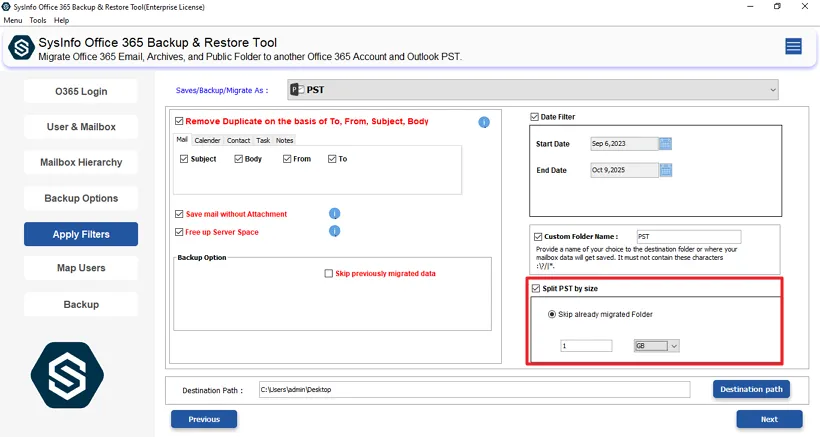Go to the Mailbox Hierarchy step
The height and width of the screenshot is (437, 820).
(81, 162)
